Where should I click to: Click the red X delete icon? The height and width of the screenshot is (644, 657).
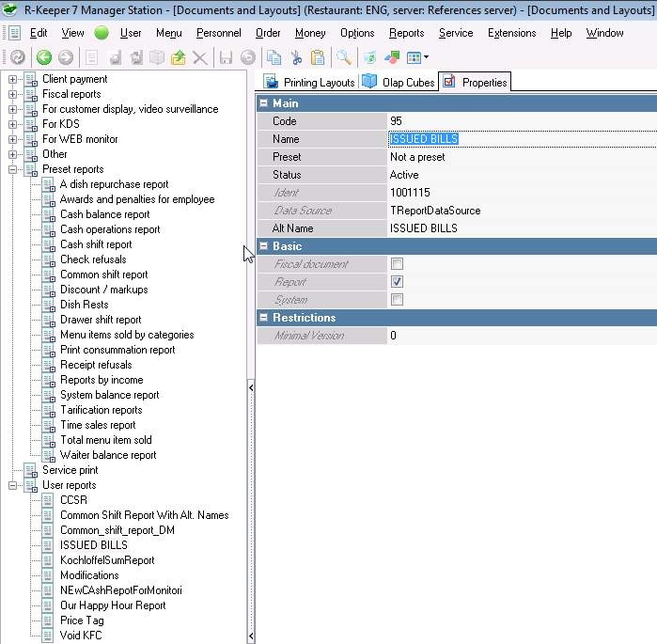[199, 57]
